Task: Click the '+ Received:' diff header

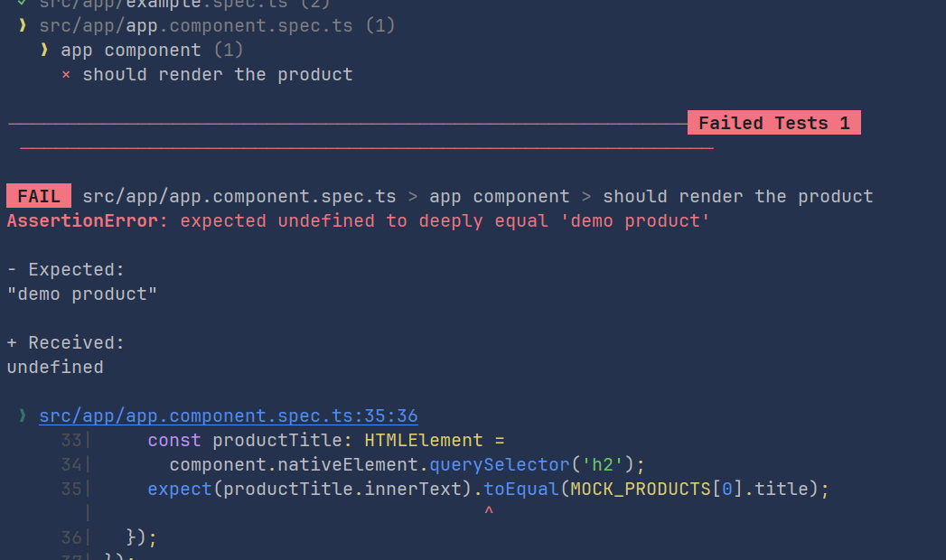Action: [x=65, y=342]
